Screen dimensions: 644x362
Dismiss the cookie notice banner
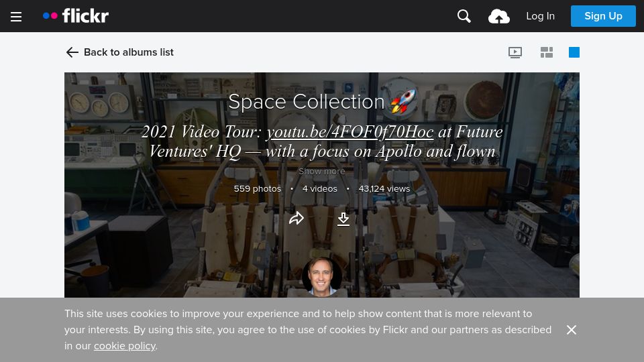pyautogui.click(x=572, y=330)
